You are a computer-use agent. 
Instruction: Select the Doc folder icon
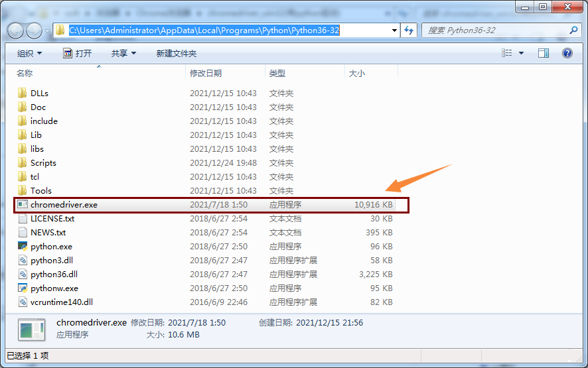click(x=23, y=107)
